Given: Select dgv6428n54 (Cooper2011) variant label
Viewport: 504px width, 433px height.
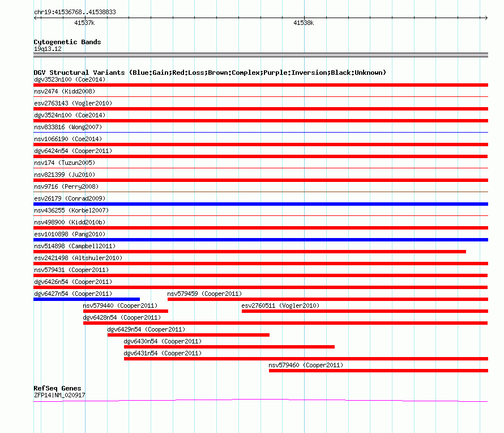Looking at the screenshot, I should tap(122, 317).
